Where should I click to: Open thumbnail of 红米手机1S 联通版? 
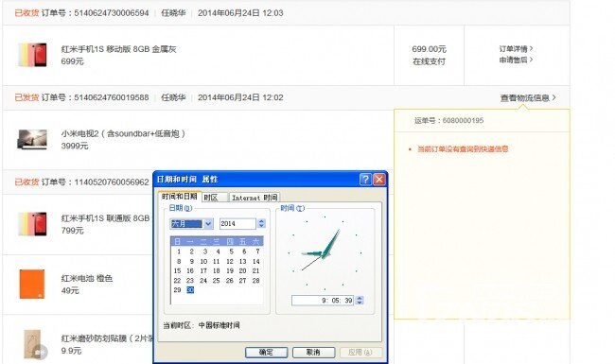tap(32, 224)
